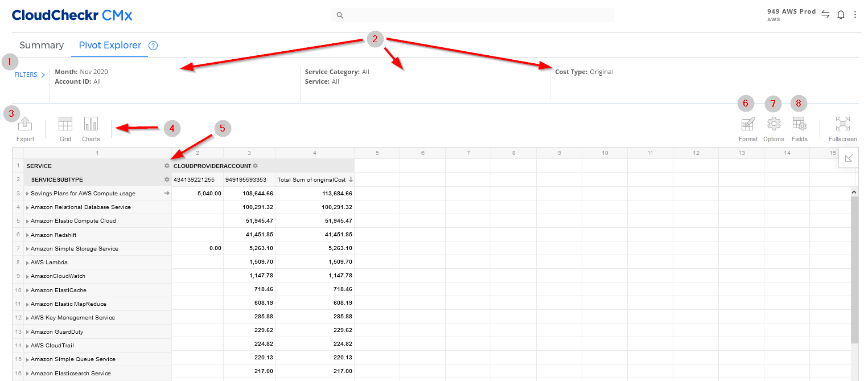Click CLOUDPROVIDERACCOUNT column header label
The height and width of the screenshot is (381, 868).
point(212,166)
